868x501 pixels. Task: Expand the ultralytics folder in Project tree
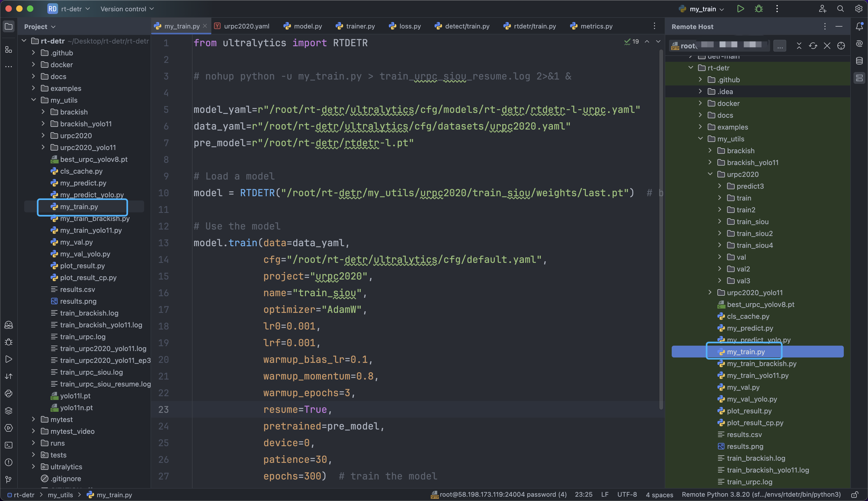pyautogui.click(x=33, y=467)
